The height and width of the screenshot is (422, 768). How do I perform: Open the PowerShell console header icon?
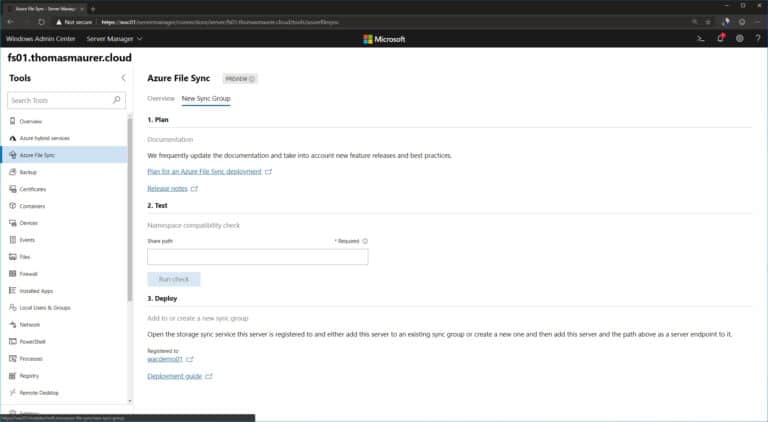700,38
